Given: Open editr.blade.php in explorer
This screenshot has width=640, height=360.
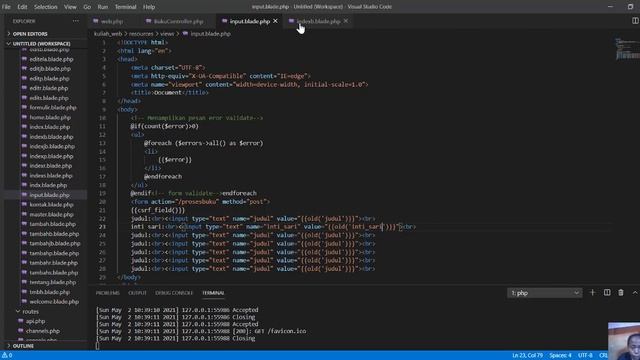Looking at the screenshot, I should 49,88.
